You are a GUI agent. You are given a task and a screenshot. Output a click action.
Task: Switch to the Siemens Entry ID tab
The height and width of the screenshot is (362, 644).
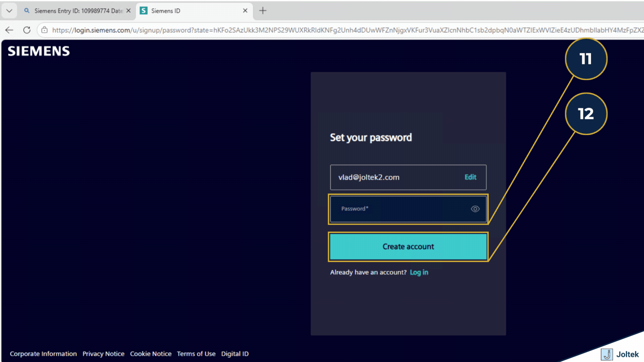(x=77, y=10)
